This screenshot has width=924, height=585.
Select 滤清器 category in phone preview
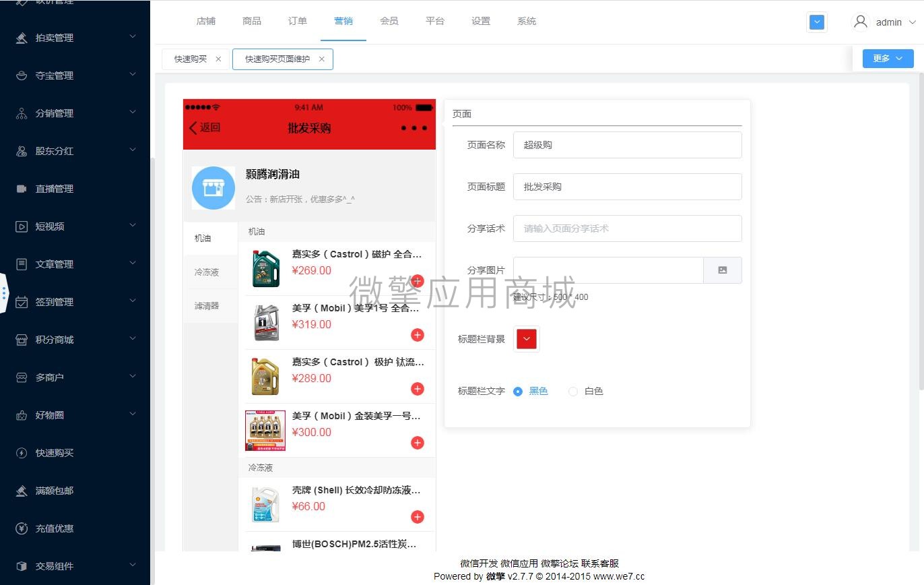pyautogui.click(x=211, y=306)
